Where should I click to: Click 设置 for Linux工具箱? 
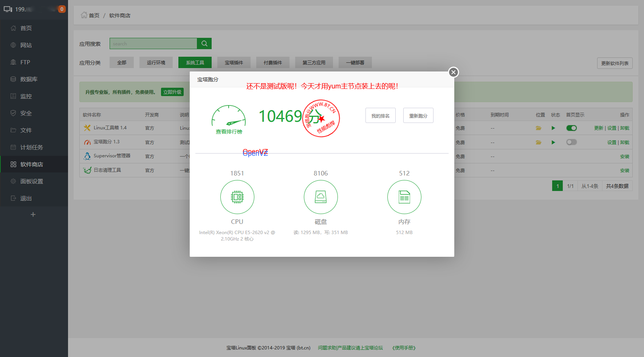tap(612, 128)
